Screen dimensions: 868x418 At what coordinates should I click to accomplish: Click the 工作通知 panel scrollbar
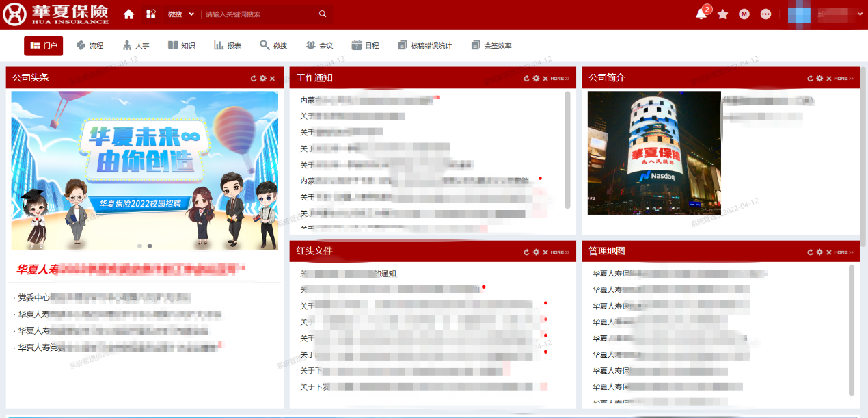click(x=567, y=149)
